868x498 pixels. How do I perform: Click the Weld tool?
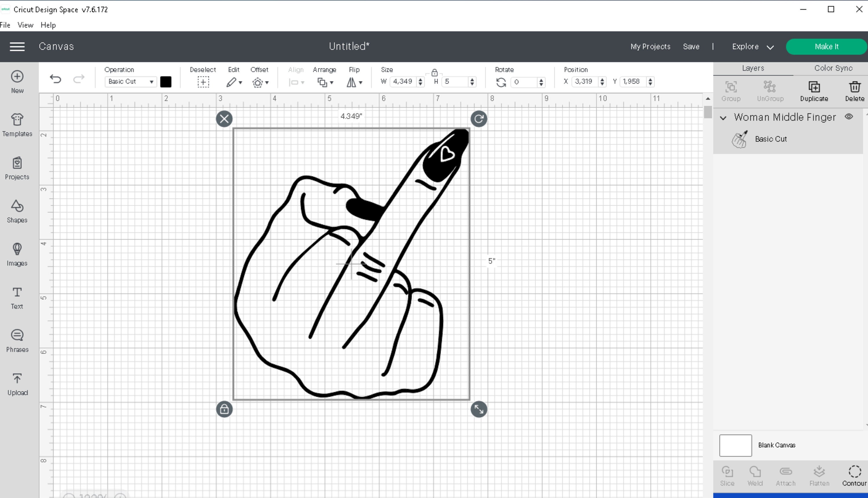(755, 476)
